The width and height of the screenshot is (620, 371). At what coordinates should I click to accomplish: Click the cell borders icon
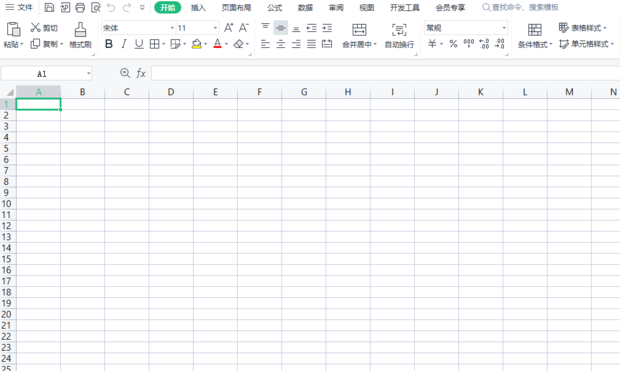(x=155, y=44)
